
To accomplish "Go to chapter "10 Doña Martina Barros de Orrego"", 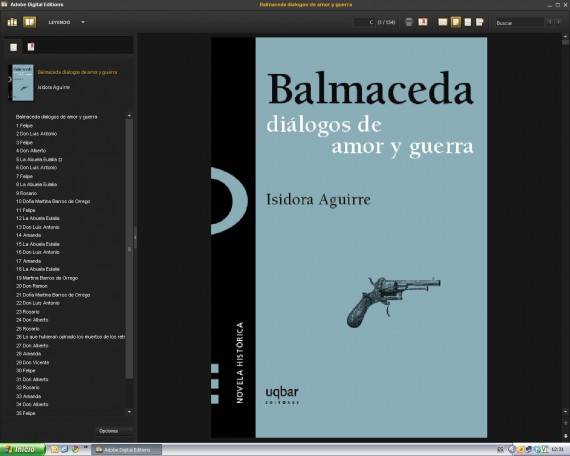I will click(x=53, y=201).
